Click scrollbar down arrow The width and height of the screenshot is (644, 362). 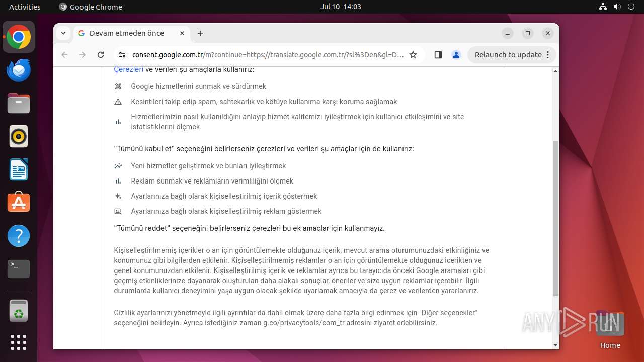coord(555,345)
